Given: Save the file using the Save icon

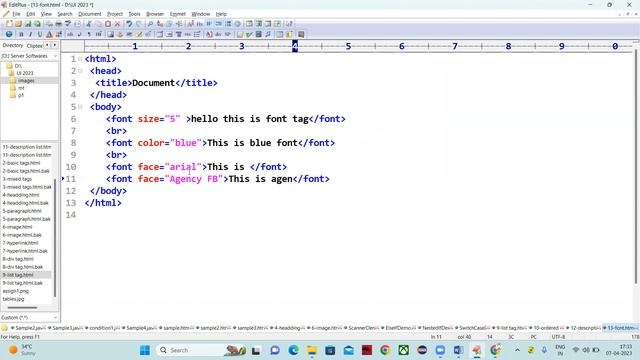Looking at the screenshot, I should [x=28, y=24].
